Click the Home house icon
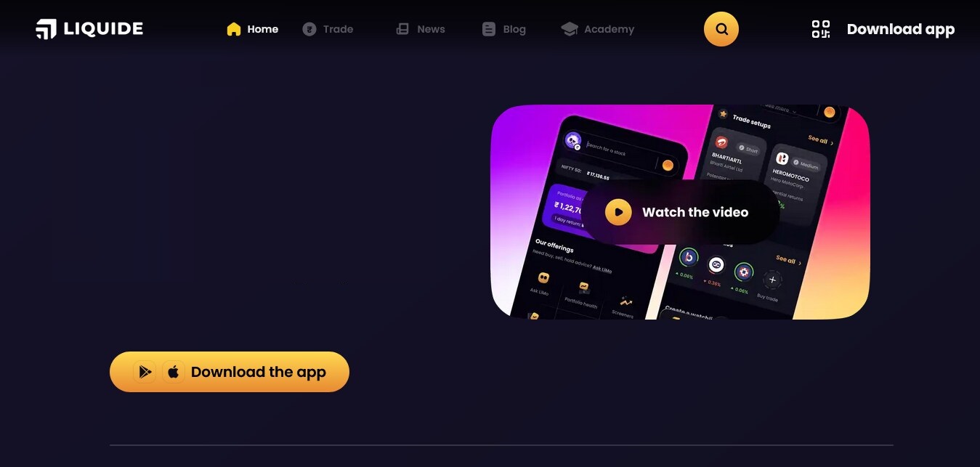The image size is (980, 467). 233,29
